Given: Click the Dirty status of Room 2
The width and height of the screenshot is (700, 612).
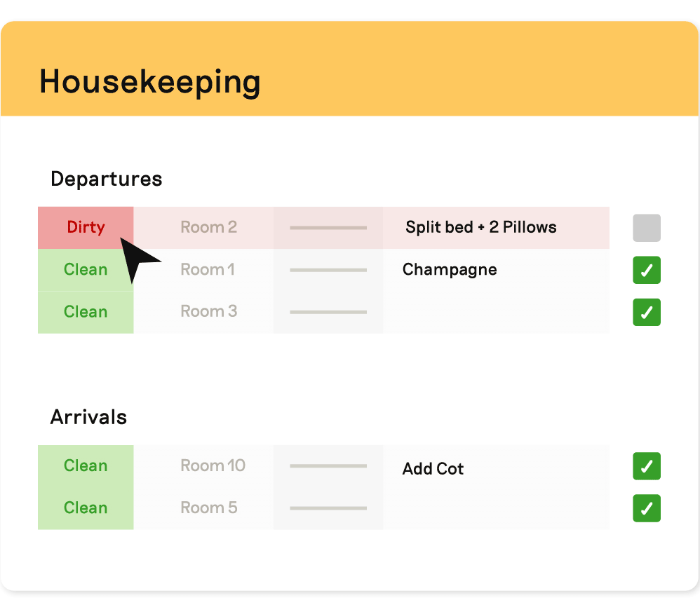Looking at the screenshot, I should coord(86,228).
